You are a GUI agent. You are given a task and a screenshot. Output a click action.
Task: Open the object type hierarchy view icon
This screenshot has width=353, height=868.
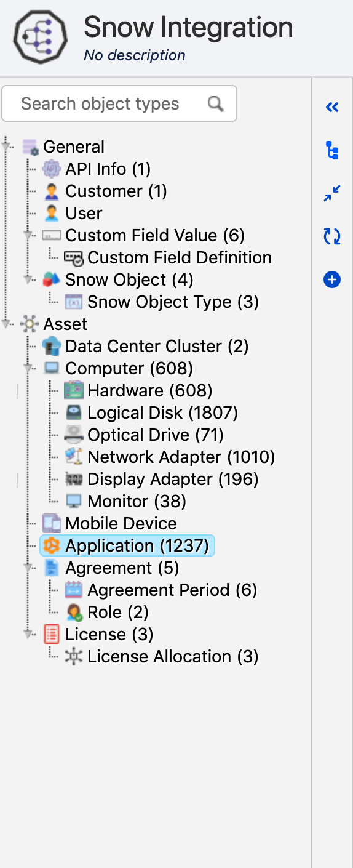click(x=332, y=150)
